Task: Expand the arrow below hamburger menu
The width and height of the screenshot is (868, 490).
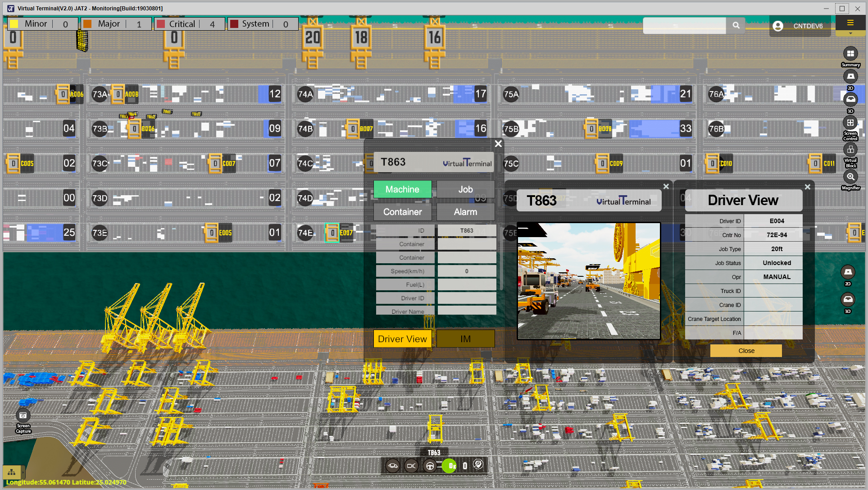Action: coord(850,34)
